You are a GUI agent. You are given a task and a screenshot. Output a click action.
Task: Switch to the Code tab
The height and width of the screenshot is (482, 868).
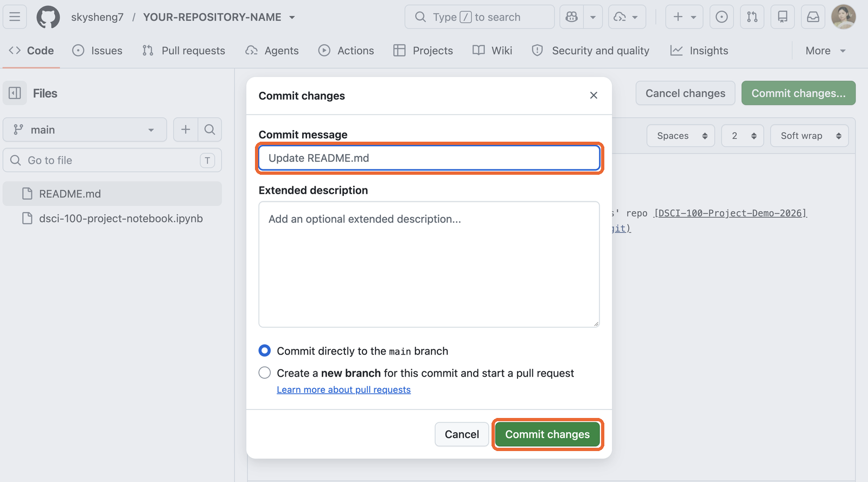point(31,50)
